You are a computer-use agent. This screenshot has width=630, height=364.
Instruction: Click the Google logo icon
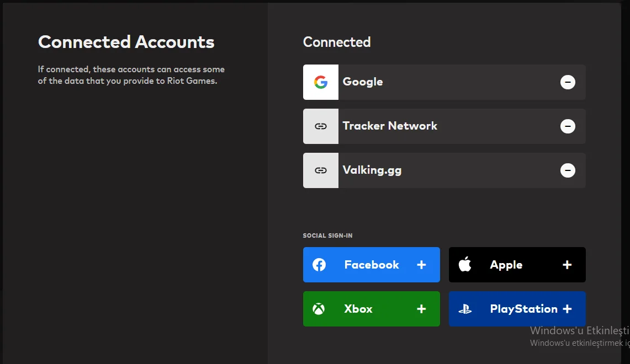(x=321, y=82)
